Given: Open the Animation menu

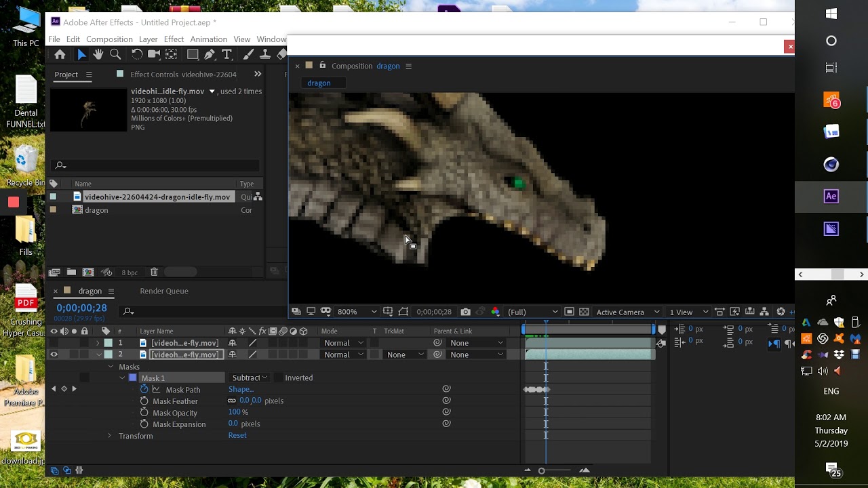Looking at the screenshot, I should pyautogui.click(x=208, y=39).
